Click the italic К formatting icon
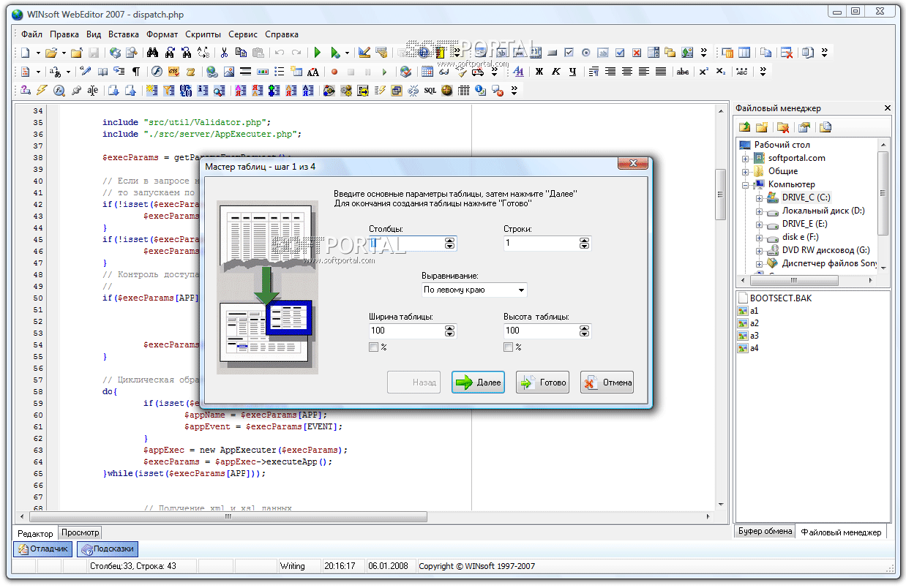906x588 pixels. click(556, 72)
